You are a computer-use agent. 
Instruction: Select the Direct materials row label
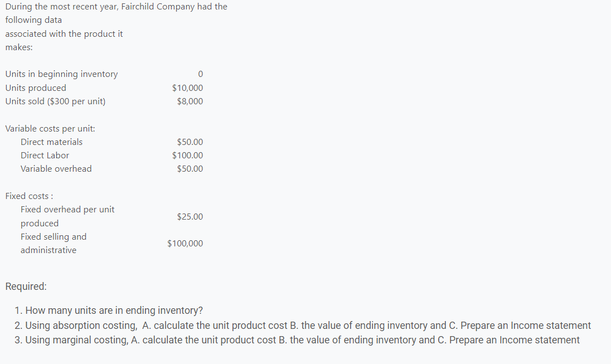(51, 142)
